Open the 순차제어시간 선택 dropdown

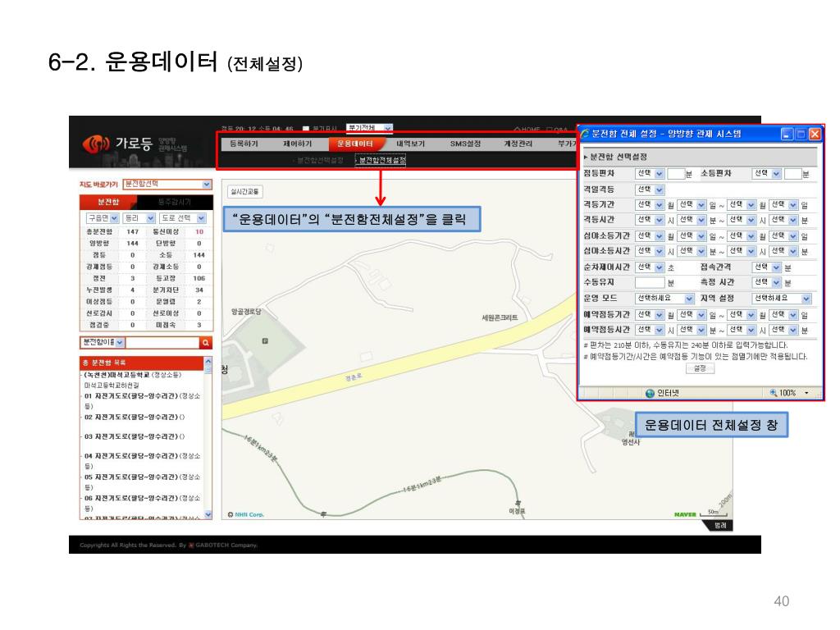tap(650, 267)
